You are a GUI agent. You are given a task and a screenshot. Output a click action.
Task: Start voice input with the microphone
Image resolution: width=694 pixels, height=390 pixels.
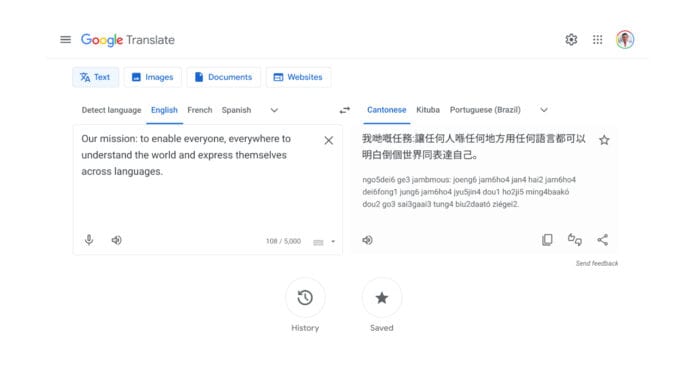[x=89, y=240]
